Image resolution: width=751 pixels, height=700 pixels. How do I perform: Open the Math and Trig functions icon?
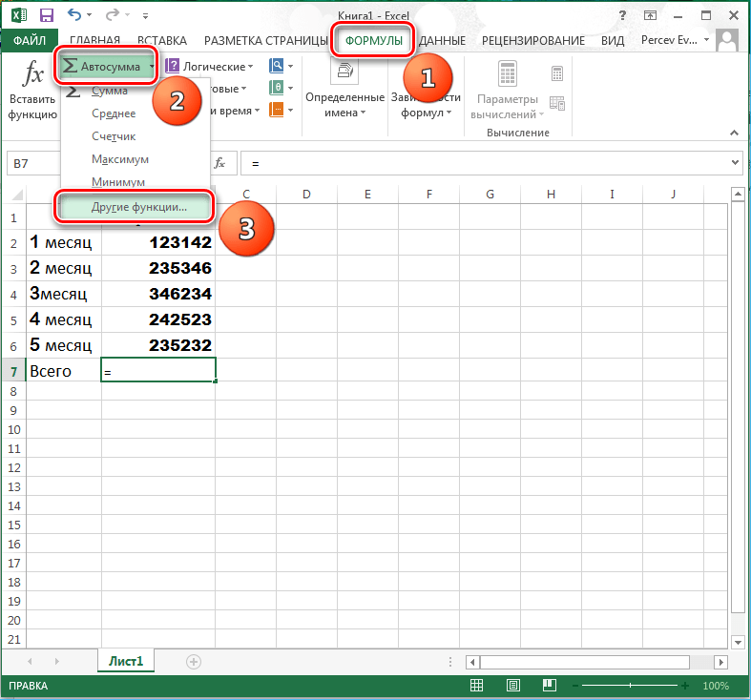click(277, 88)
